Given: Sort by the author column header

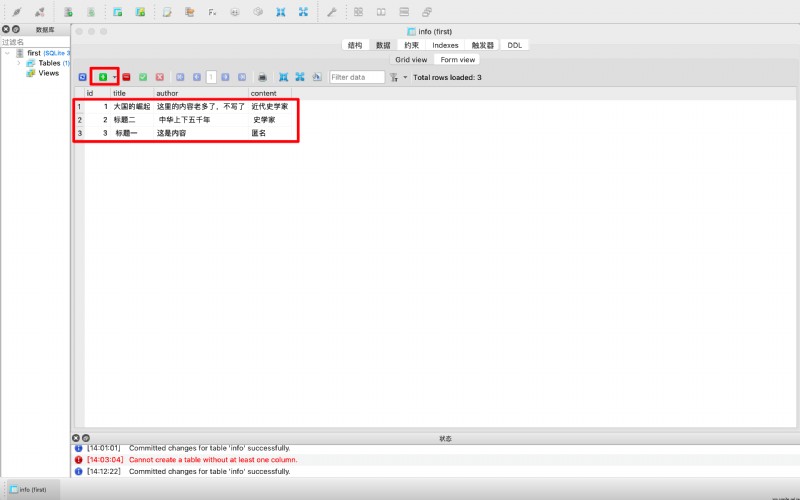Looking at the screenshot, I should pos(201,93).
